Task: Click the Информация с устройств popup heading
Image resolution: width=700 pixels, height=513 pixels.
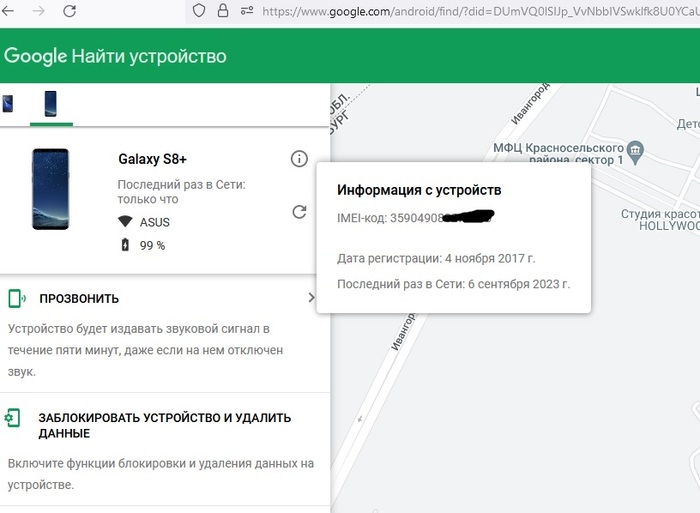Action: coord(419,190)
